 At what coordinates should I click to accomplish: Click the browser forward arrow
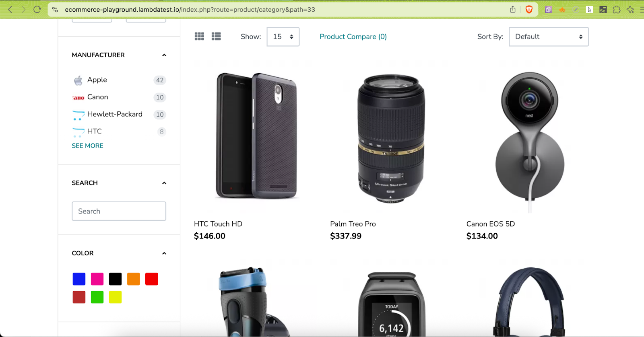pos(23,9)
